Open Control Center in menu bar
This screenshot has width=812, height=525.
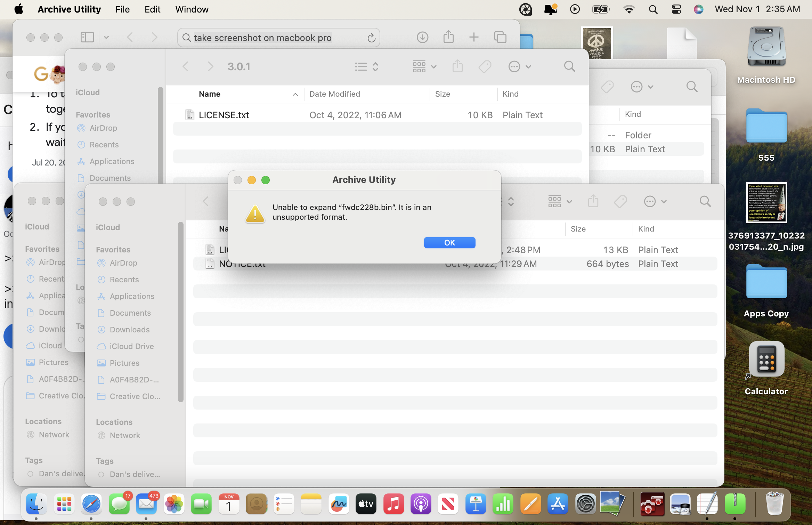pos(676,9)
